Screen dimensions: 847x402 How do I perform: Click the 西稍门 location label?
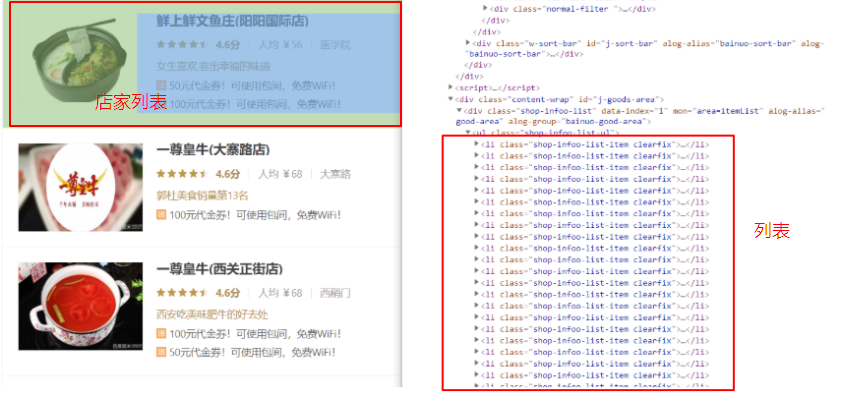pyautogui.click(x=335, y=293)
